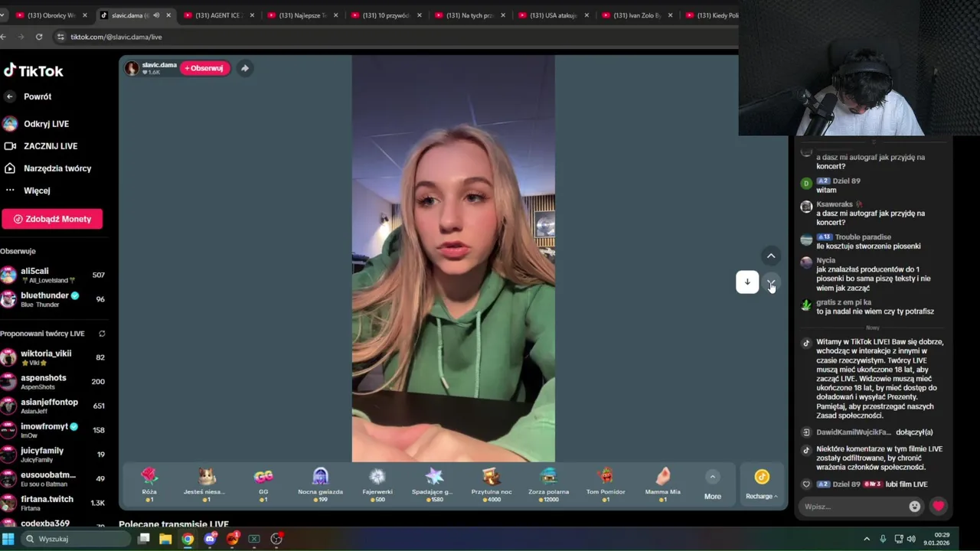
Task: Send the Róża gift
Action: coord(149,484)
